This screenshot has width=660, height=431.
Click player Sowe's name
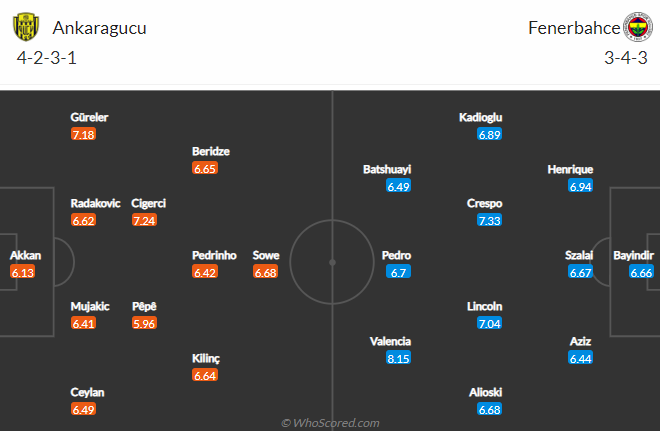tap(266, 255)
